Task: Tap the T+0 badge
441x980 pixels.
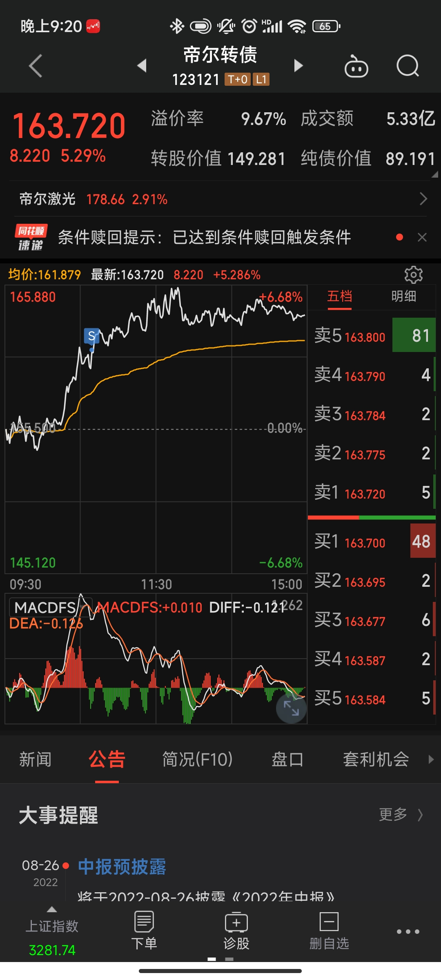Action: click(237, 79)
